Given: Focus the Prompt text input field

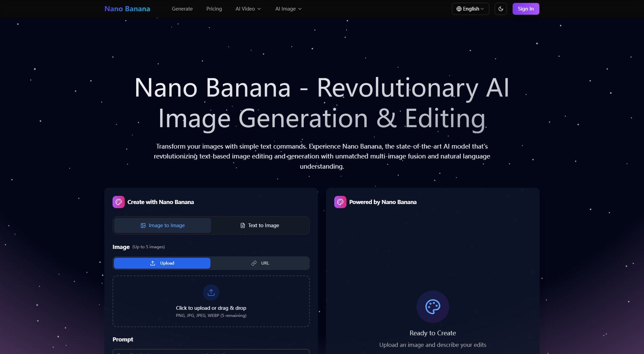Looking at the screenshot, I should 211,351.
